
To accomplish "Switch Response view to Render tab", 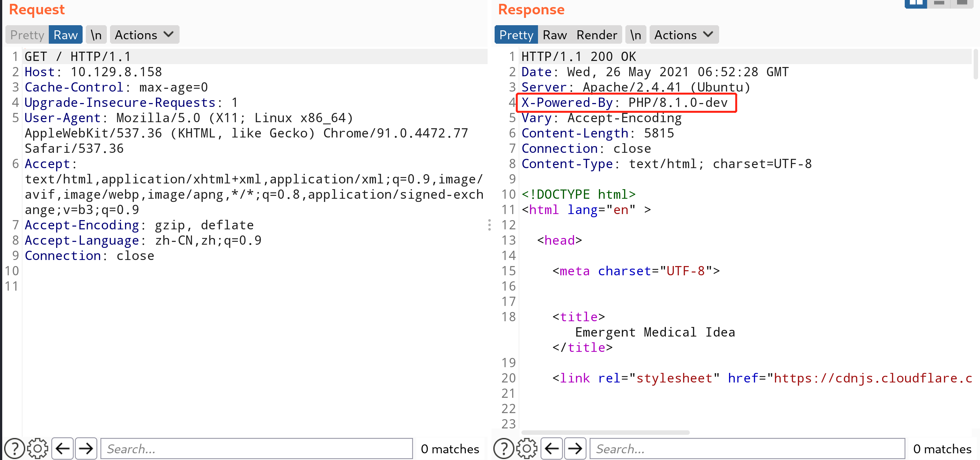I will tap(597, 35).
